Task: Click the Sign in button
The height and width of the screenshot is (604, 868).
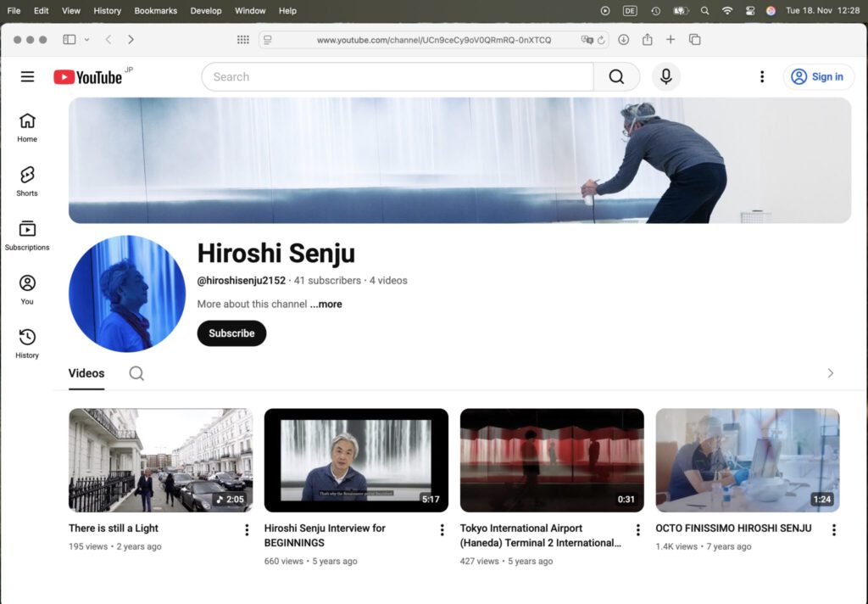Action: click(818, 76)
